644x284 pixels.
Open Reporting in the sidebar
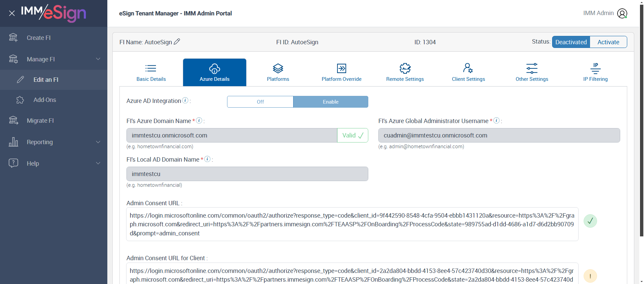point(54,142)
